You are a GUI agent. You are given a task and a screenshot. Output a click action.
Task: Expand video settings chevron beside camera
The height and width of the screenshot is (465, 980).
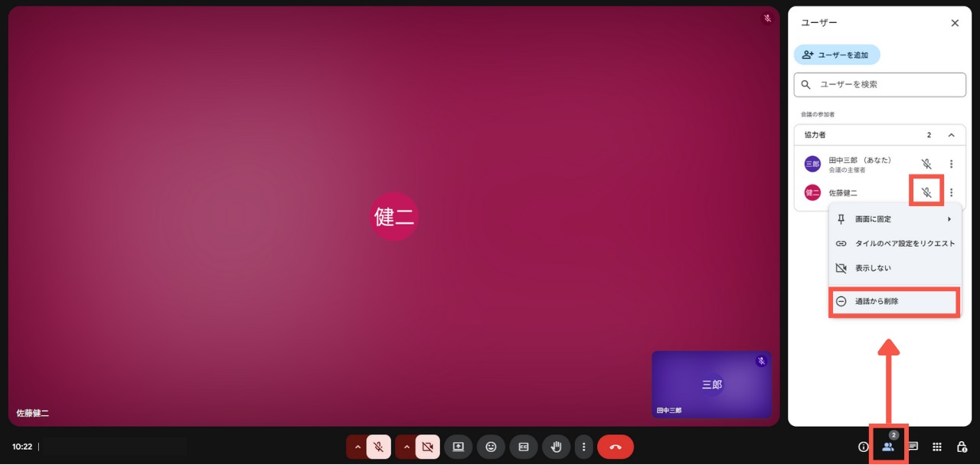(406, 447)
